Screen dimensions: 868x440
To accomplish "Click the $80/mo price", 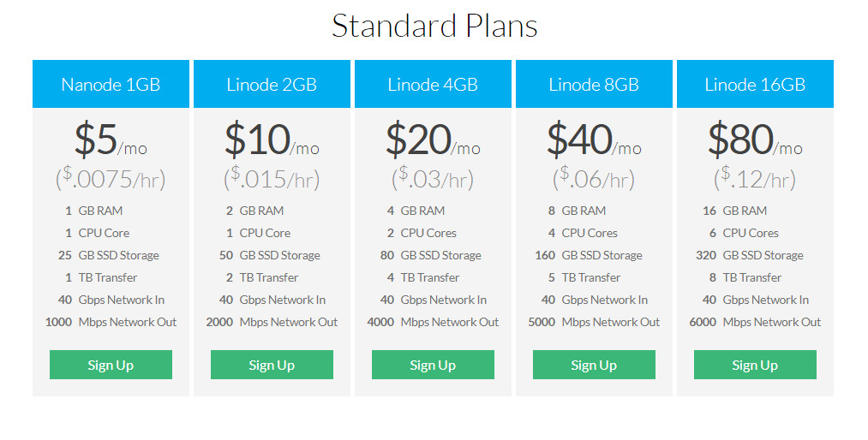I will pyautogui.click(x=755, y=140).
